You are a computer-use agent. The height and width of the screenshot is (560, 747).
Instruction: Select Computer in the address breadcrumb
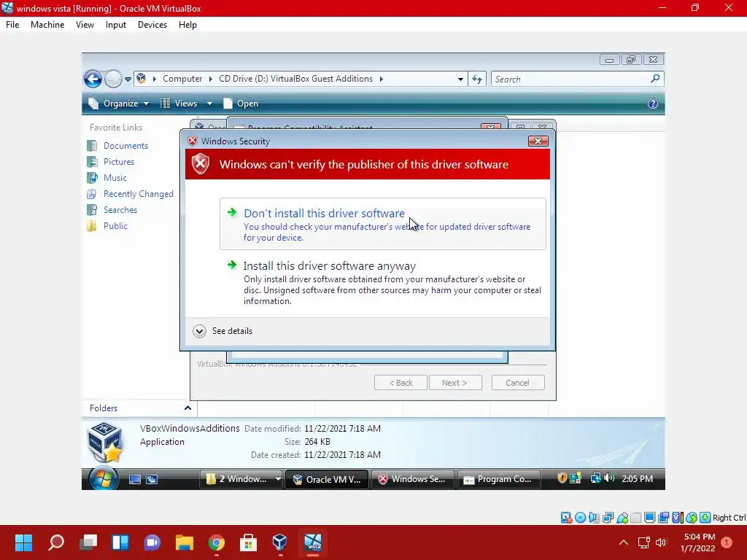[182, 79]
